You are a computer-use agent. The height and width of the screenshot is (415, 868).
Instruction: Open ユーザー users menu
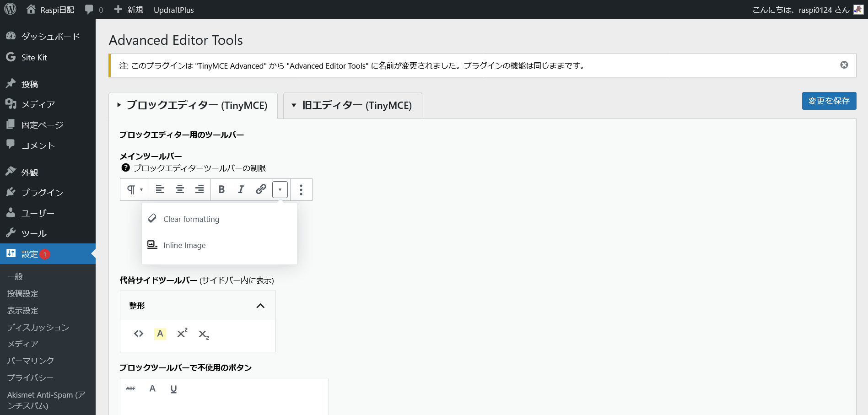click(48, 213)
